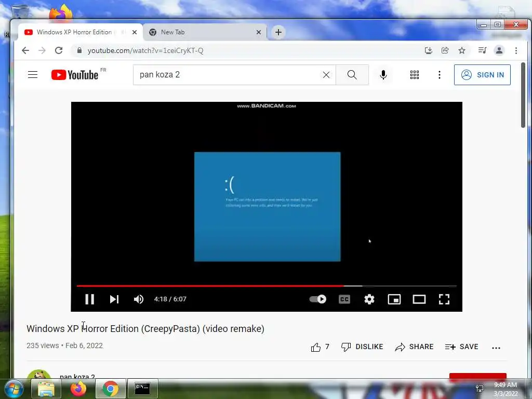This screenshot has width=532, height=399.
Task: Reload the YouTube page
Action: pos(59,50)
